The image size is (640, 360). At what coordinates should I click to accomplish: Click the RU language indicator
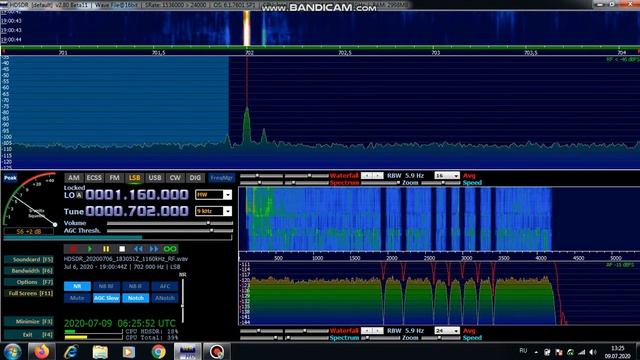click(x=523, y=351)
